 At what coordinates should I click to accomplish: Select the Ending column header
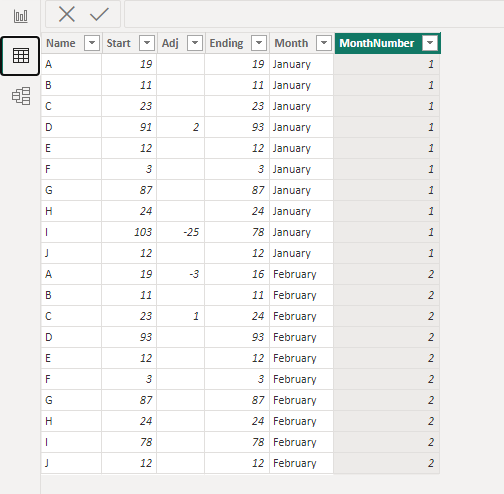pos(237,43)
